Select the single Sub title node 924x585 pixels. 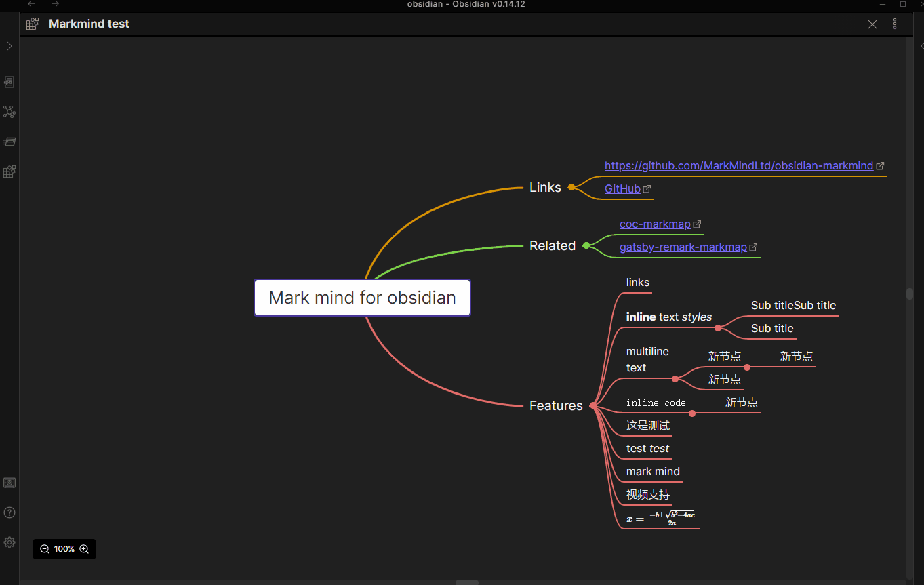pos(772,328)
